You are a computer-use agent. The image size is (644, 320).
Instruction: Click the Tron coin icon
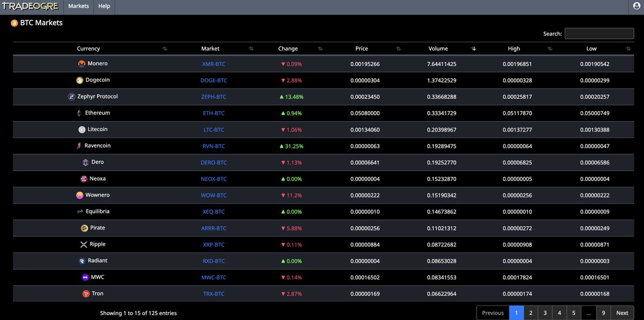click(x=86, y=294)
